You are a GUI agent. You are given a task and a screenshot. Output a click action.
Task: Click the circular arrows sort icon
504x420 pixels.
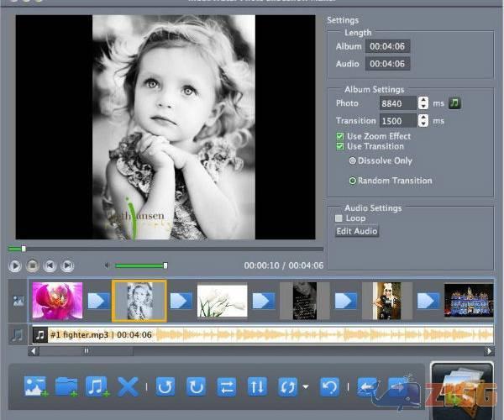(287, 387)
